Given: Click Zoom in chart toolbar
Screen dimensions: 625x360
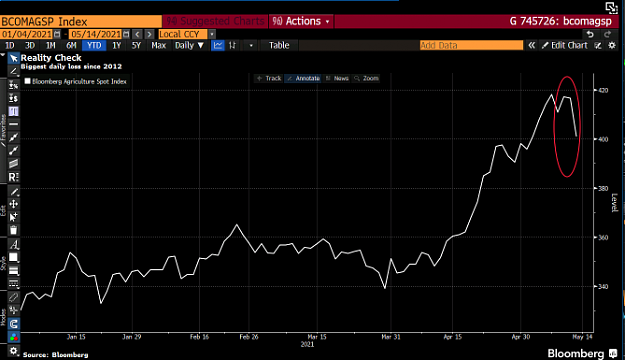Looking at the screenshot, I should point(367,78).
